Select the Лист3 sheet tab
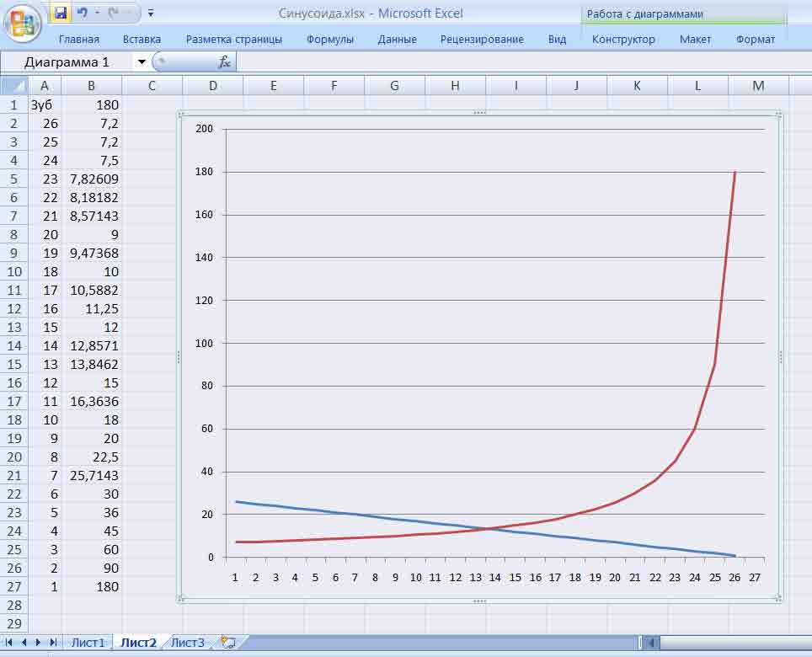The image size is (812, 657). [x=187, y=643]
